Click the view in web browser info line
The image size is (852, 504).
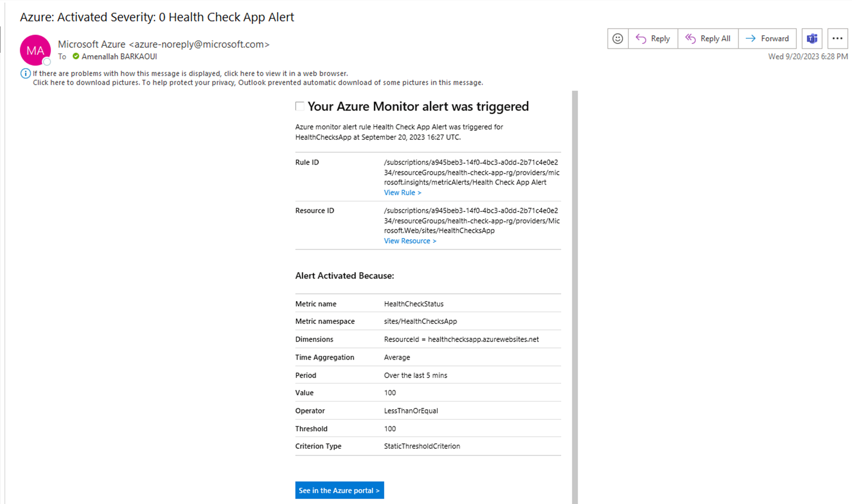[x=190, y=73]
